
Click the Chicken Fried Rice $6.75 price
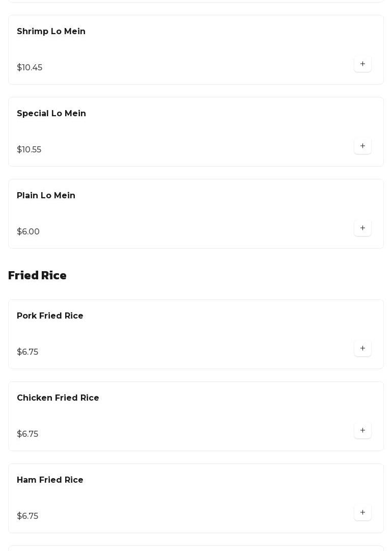click(x=27, y=434)
